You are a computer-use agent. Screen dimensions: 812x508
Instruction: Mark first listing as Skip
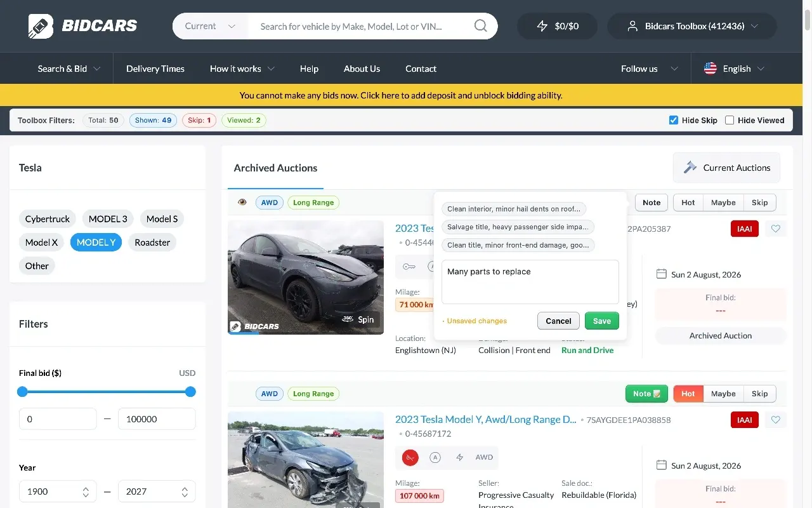coord(760,203)
